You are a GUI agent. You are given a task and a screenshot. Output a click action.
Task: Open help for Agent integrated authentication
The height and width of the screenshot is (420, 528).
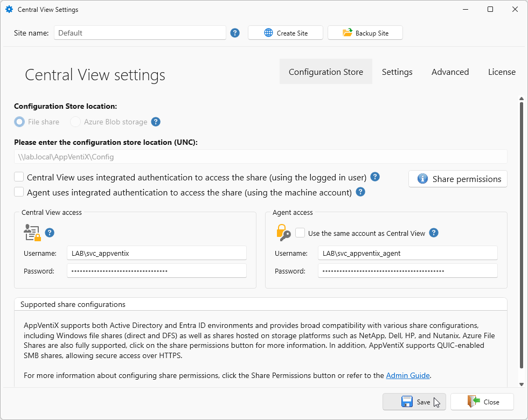(x=360, y=192)
